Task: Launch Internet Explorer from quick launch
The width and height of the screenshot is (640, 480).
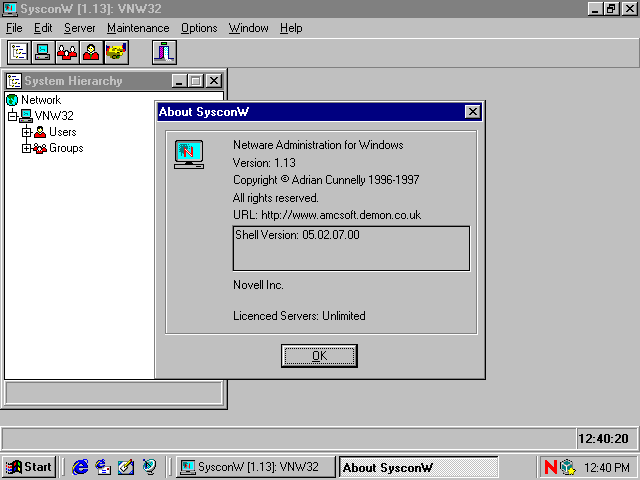Action: coord(80,467)
